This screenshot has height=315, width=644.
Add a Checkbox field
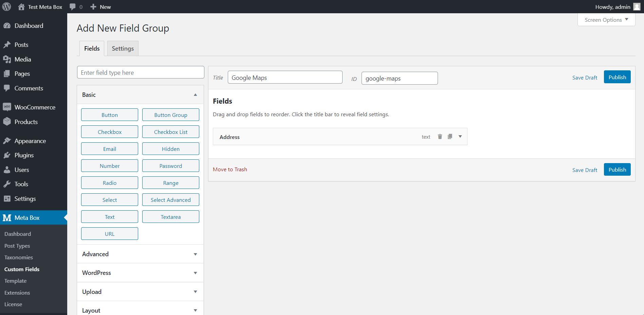pyautogui.click(x=110, y=132)
